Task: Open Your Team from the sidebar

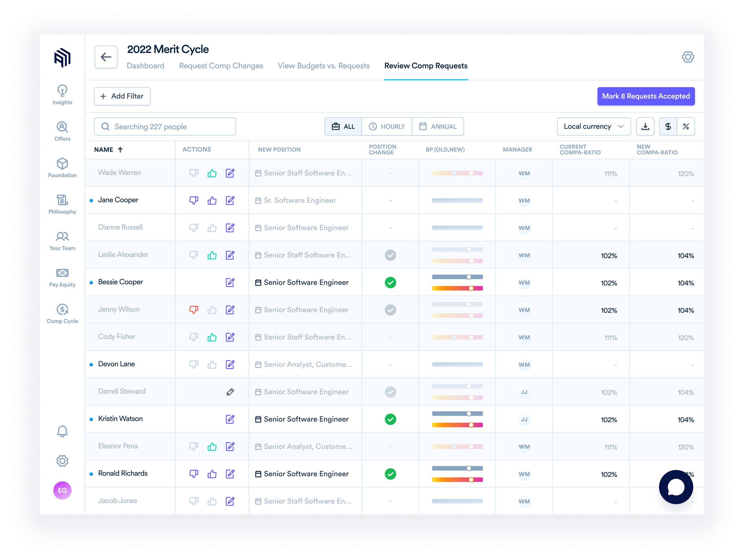Action: (62, 240)
